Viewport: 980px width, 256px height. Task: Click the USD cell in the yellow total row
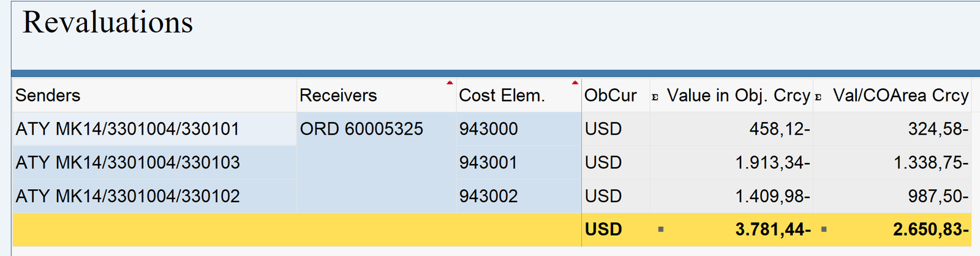(603, 230)
